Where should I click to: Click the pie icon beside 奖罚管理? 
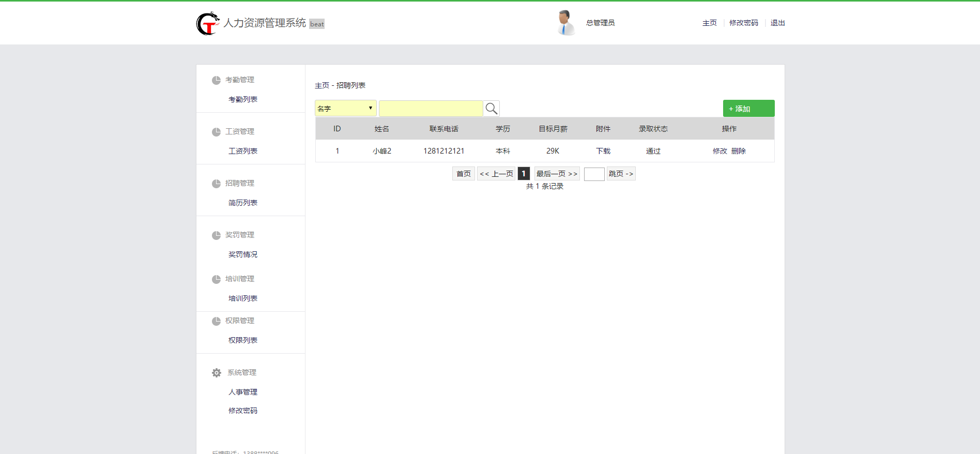coord(216,235)
